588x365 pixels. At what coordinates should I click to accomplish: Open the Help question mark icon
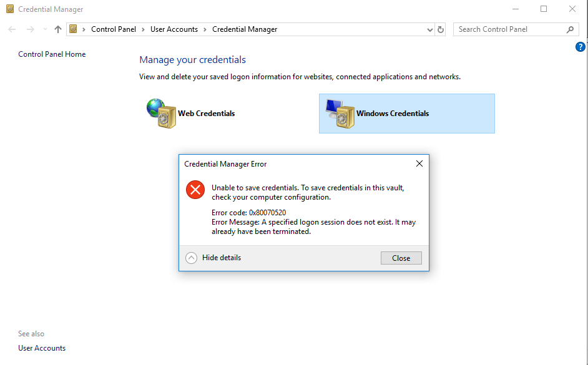(x=580, y=46)
